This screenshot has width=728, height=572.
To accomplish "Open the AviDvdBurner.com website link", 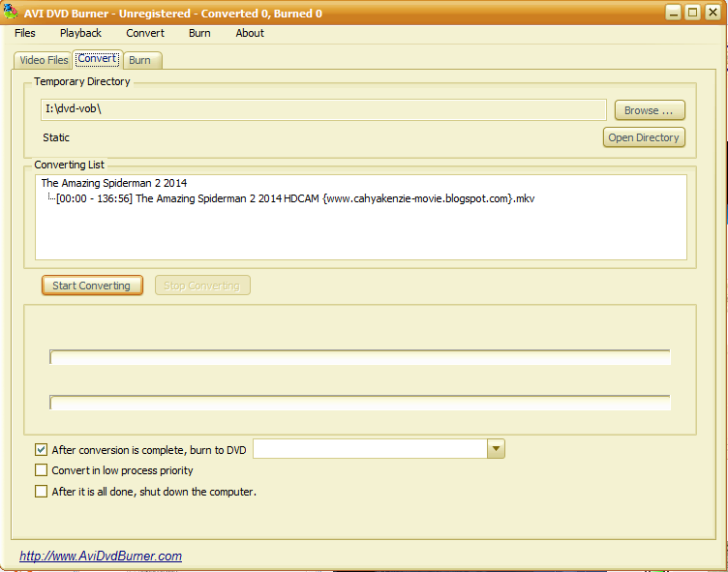I will click(101, 556).
